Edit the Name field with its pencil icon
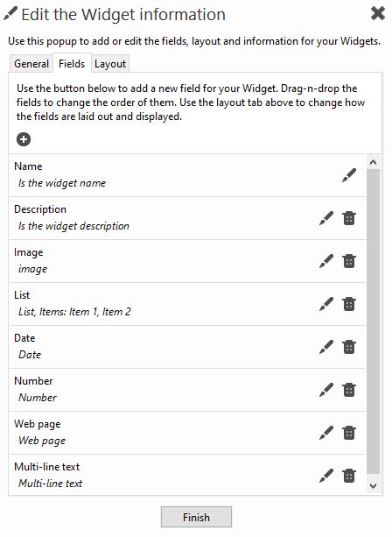Viewport: 392px width, 537px height. [x=349, y=175]
